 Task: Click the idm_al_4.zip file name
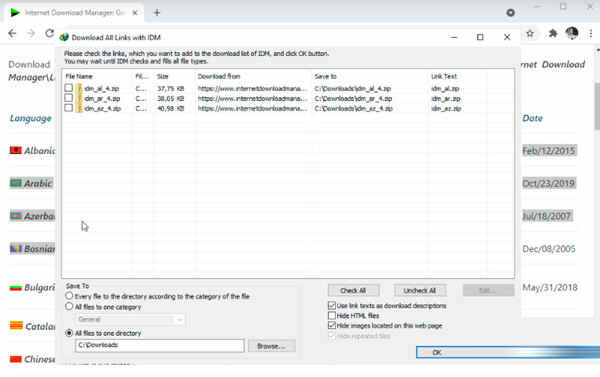(x=102, y=88)
